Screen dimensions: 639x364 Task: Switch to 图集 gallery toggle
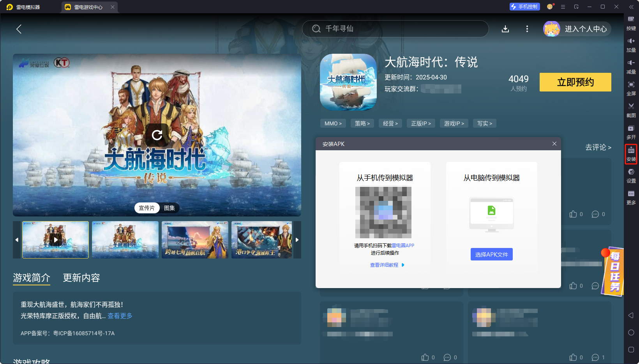tap(169, 208)
